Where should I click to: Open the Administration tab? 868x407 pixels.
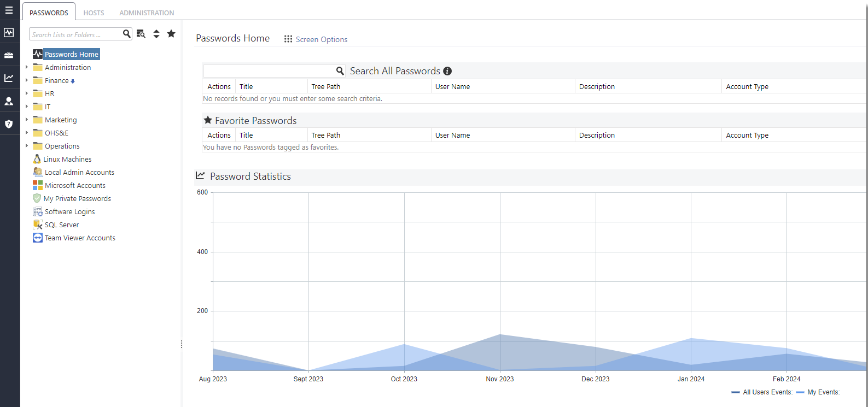click(x=147, y=13)
